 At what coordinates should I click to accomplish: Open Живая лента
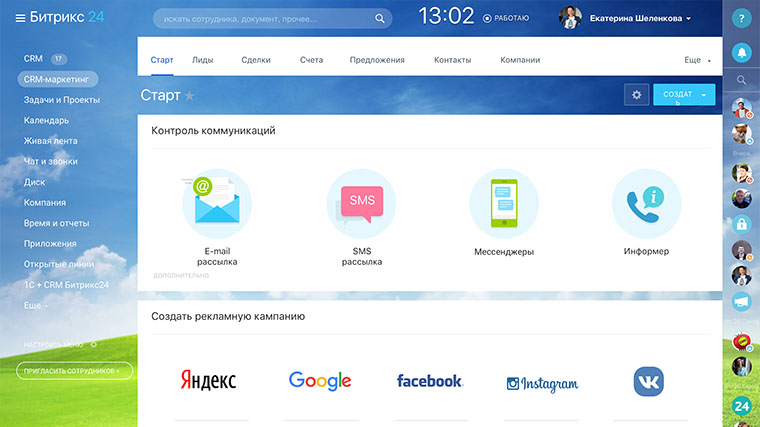click(50, 141)
